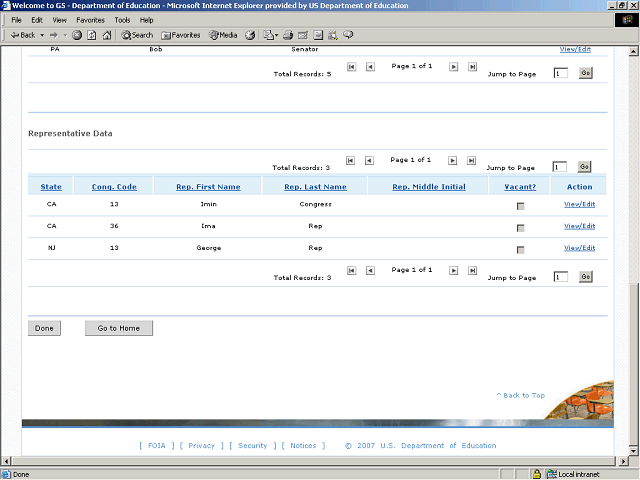Image resolution: width=640 pixels, height=480 pixels.
Task: Click the Go to Home button
Action: pyautogui.click(x=118, y=328)
